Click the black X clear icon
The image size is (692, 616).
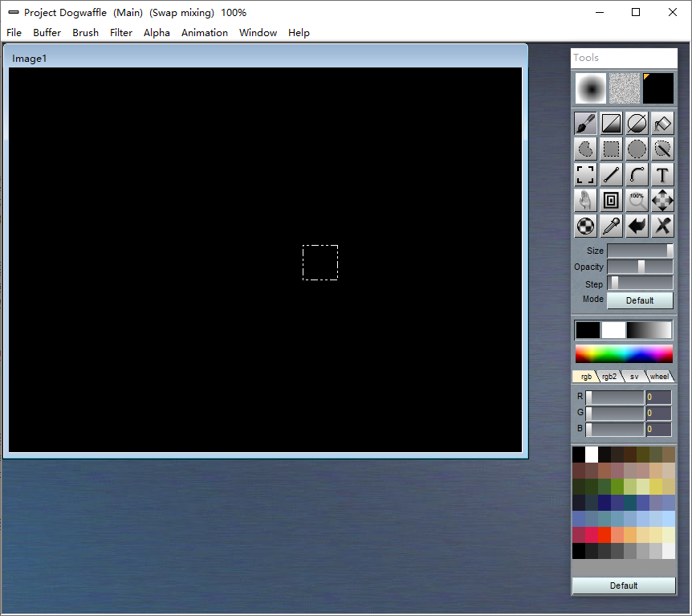click(662, 226)
